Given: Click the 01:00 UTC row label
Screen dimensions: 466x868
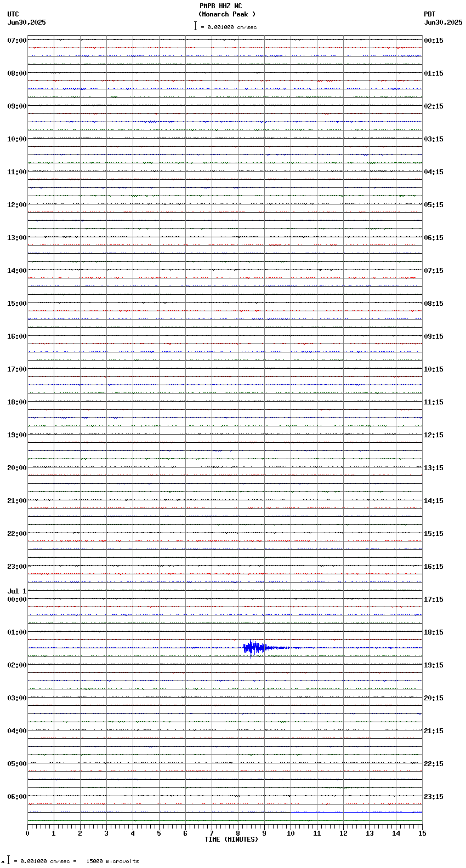Looking at the screenshot, I should tap(17, 632).
